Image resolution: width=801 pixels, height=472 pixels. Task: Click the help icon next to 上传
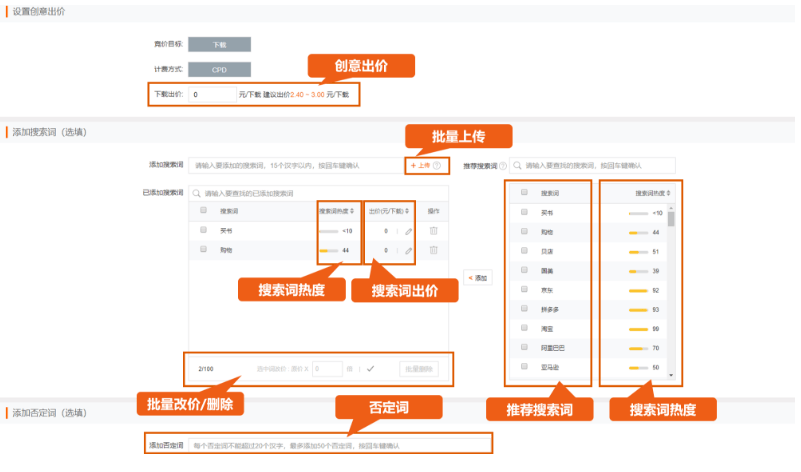(x=437, y=166)
